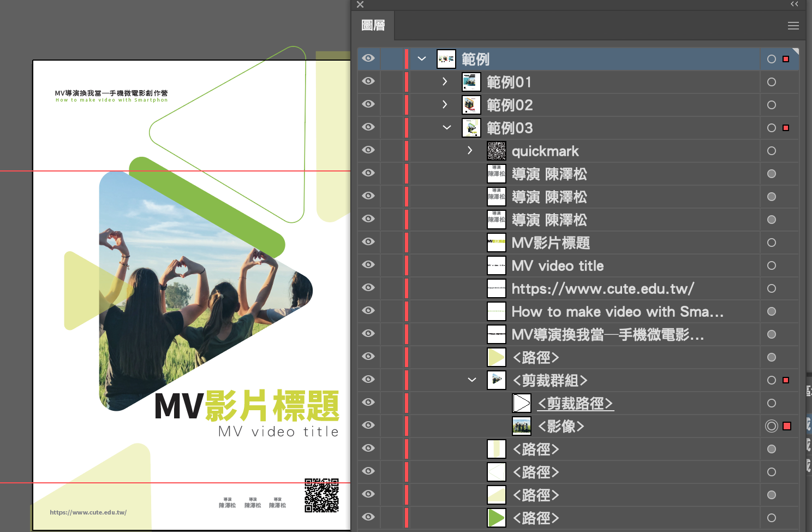The width and height of the screenshot is (812, 532).
Task: Collapse the <剪裁群組> clipping group
Action: (x=471, y=380)
